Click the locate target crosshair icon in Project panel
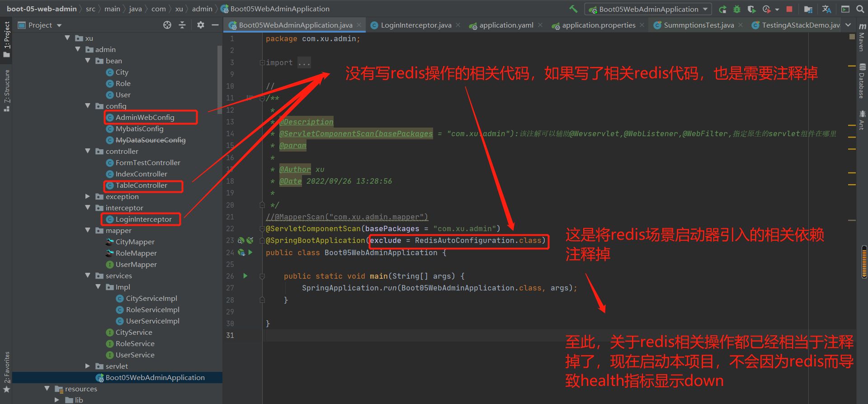This screenshot has height=404, width=868. tap(167, 25)
